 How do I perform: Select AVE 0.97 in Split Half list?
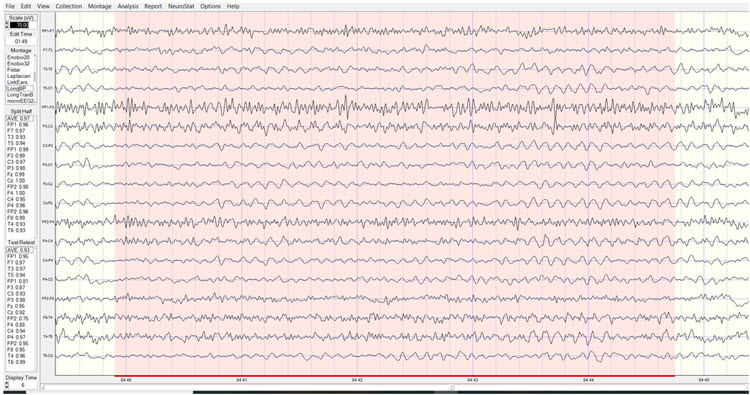(x=19, y=118)
